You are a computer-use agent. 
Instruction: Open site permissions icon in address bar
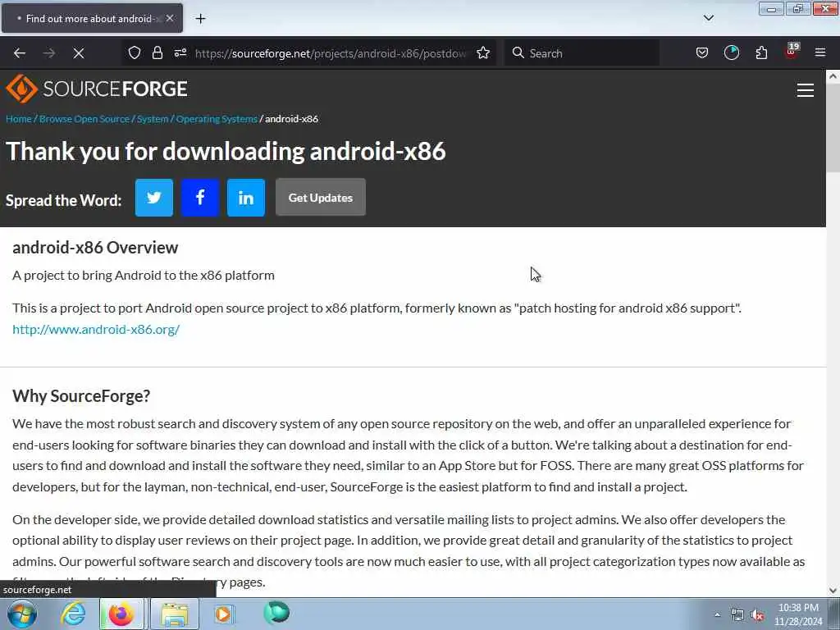tap(180, 52)
